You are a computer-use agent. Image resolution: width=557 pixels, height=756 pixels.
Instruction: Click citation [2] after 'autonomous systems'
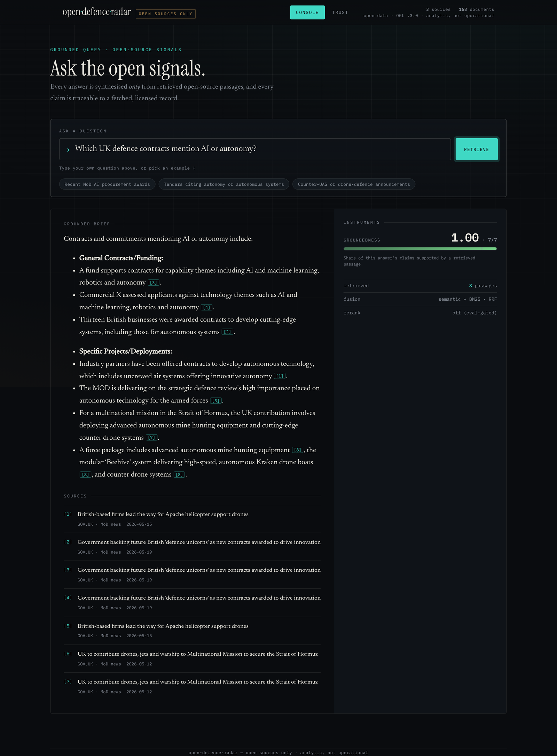click(227, 332)
